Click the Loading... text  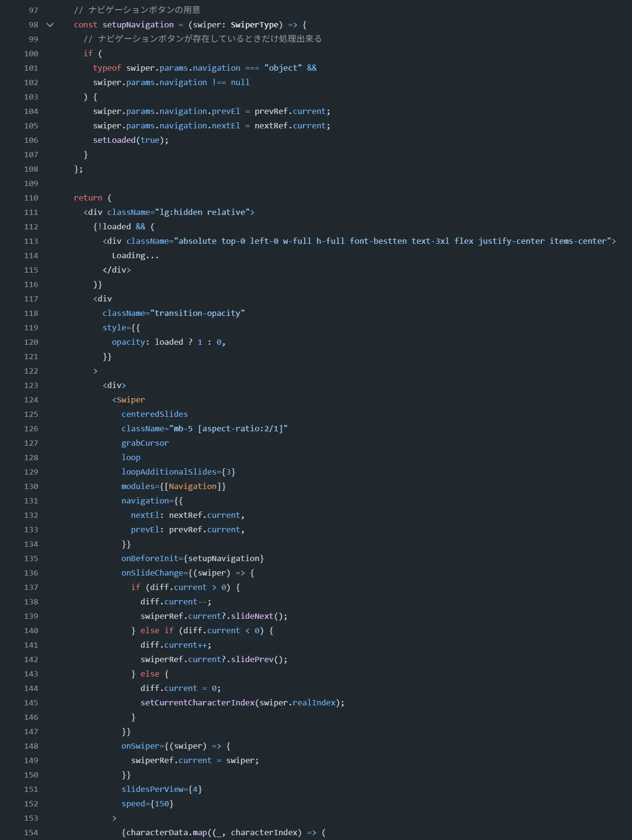point(135,255)
